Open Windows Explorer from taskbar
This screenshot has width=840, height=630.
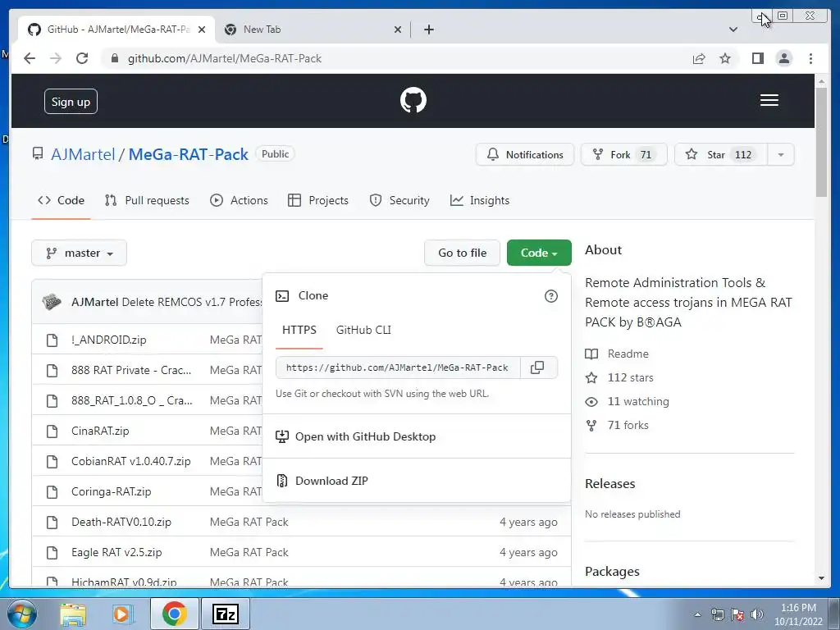click(73, 614)
